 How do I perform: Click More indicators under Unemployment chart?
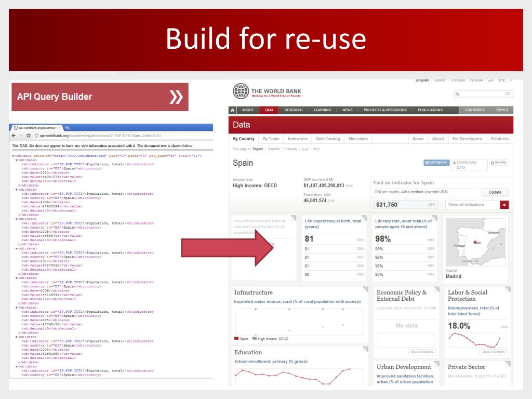(x=494, y=352)
